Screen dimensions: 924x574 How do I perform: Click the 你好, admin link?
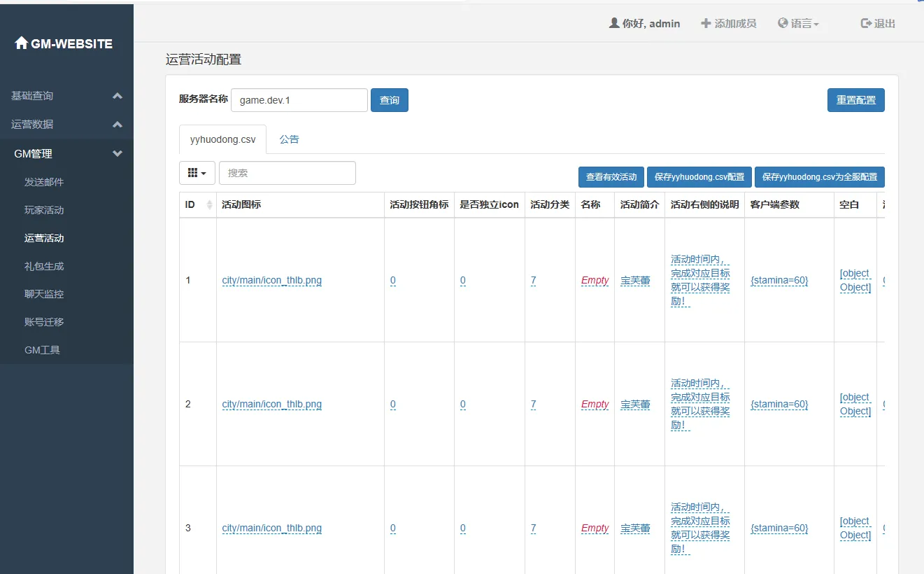644,23
